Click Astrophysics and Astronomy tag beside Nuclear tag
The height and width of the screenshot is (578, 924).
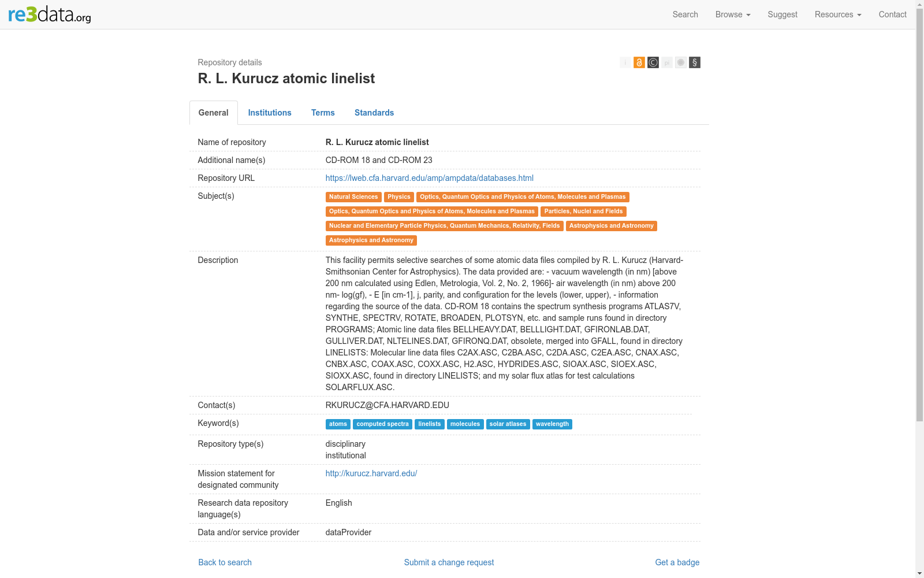click(612, 226)
